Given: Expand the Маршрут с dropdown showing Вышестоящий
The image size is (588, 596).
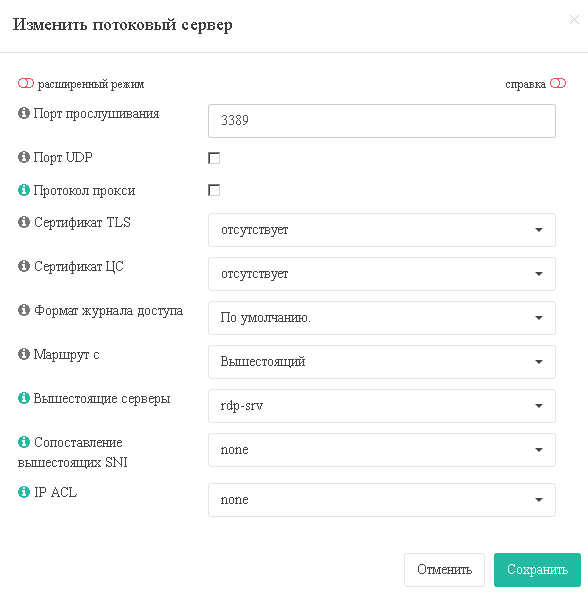Looking at the screenshot, I should tap(382, 362).
